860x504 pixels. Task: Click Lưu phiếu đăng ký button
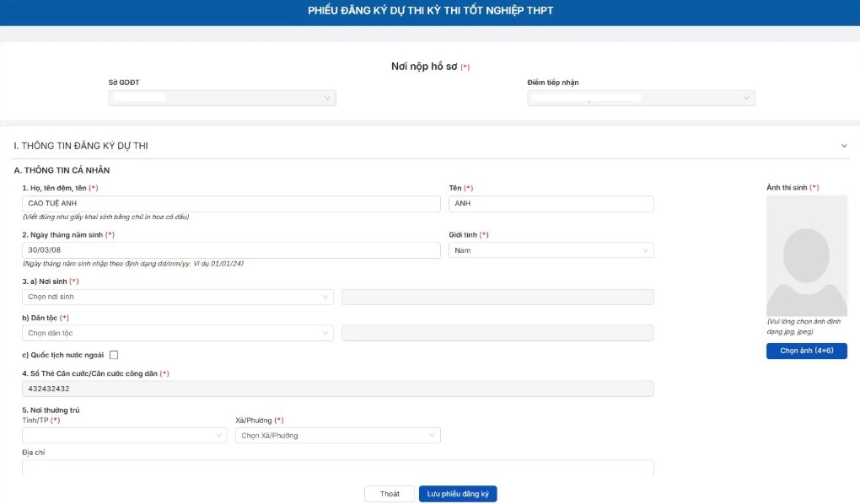pos(458,494)
